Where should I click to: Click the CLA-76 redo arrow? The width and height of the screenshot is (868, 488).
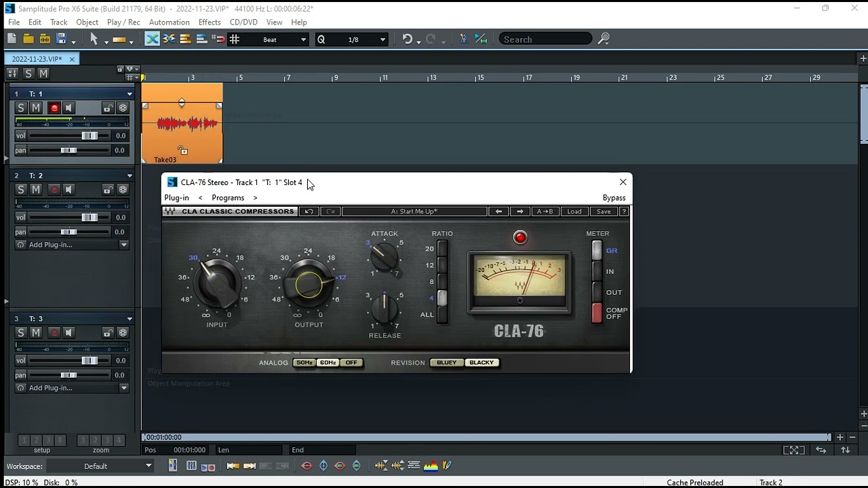330,211
